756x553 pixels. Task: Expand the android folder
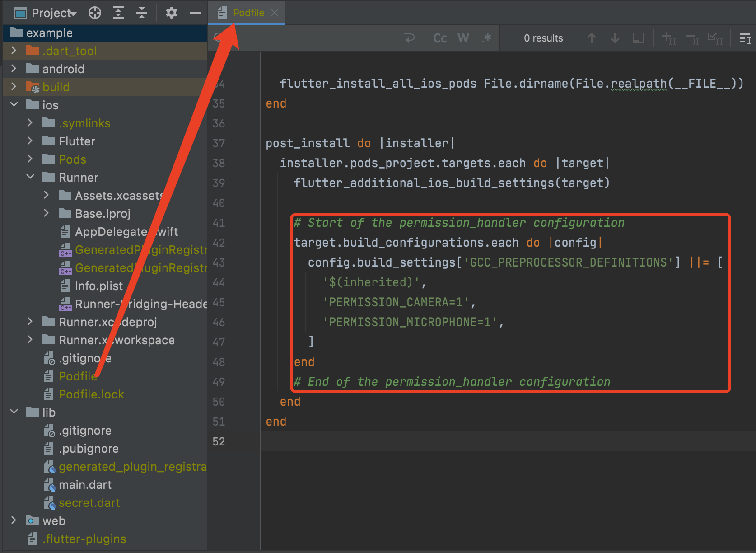pyautogui.click(x=14, y=69)
